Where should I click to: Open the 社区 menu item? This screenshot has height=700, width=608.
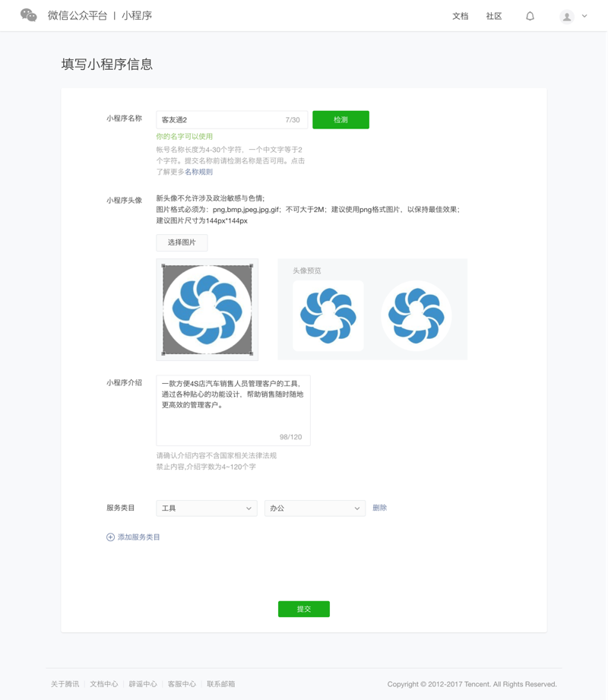coord(494,16)
